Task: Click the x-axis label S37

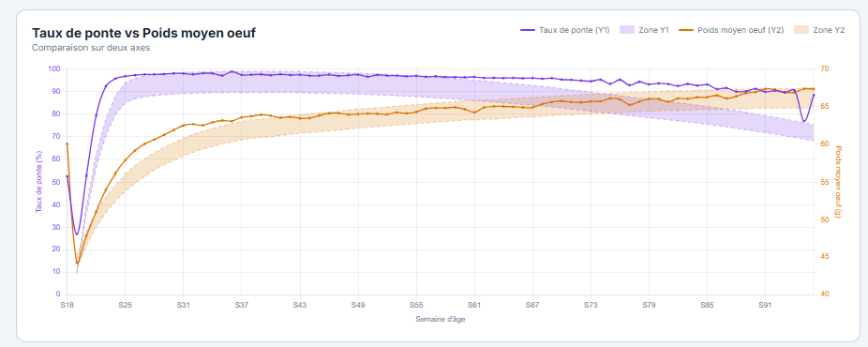Action: click(241, 305)
